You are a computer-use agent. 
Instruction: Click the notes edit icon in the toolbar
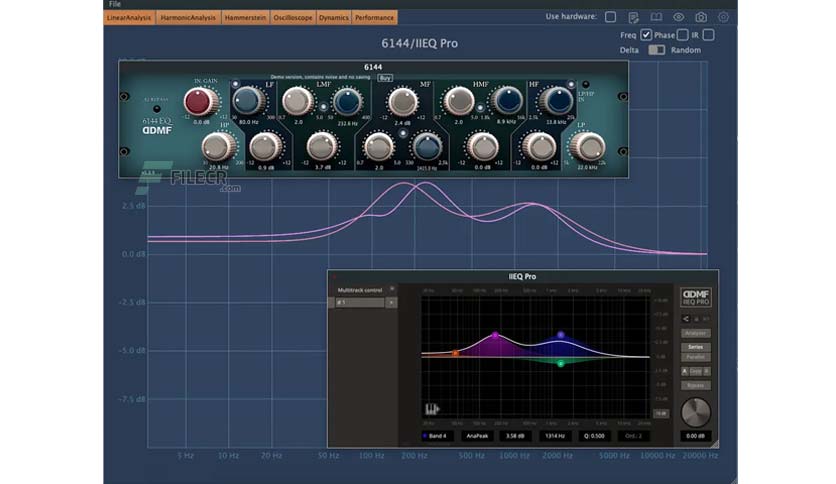coord(633,18)
